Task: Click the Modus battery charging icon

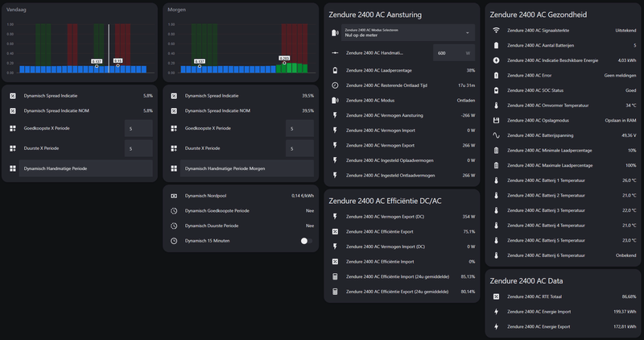Action: coord(335,101)
